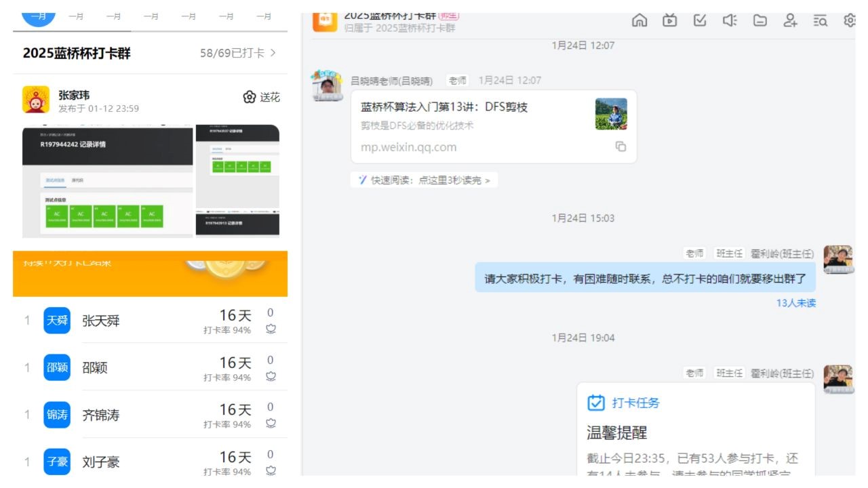The height and width of the screenshot is (488, 868).
Task: Click the date strip horizontal scrollbar
Action: click(x=150, y=31)
